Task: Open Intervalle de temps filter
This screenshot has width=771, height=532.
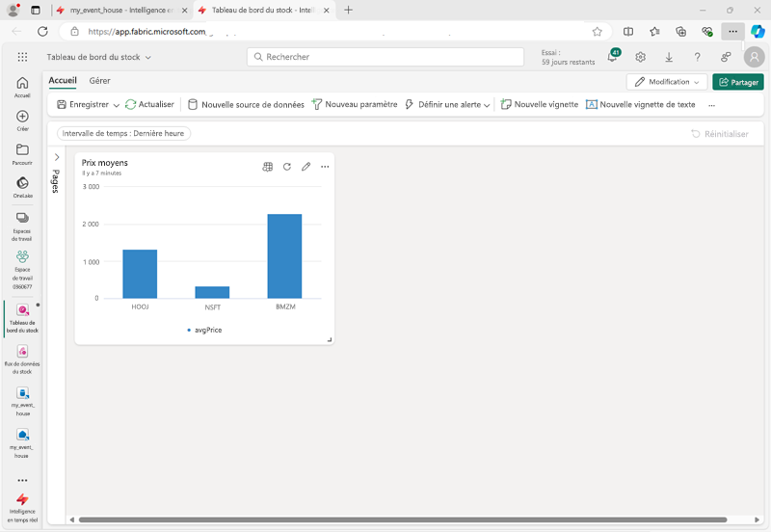Action: (x=124, y=133)
